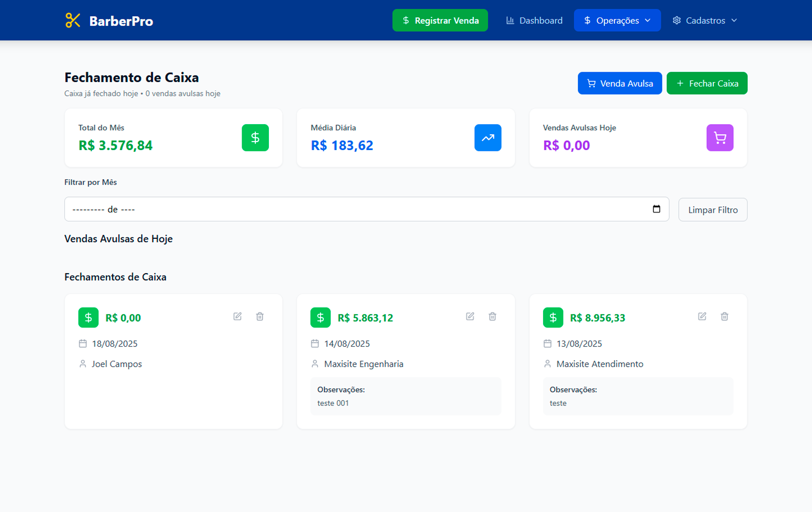Click the purple cart icon in Vendas Avulsas

tap(720, 138)
